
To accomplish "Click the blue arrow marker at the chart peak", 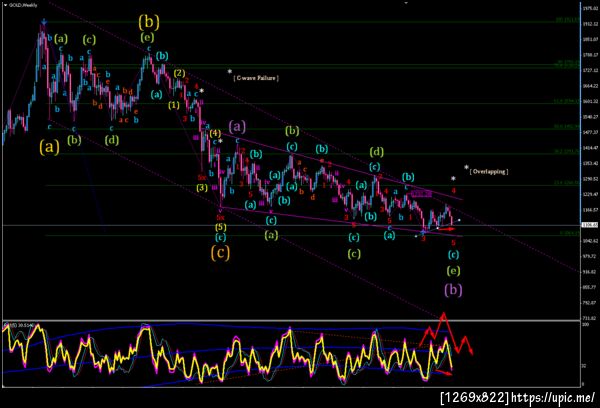I will tap(44, 23).
